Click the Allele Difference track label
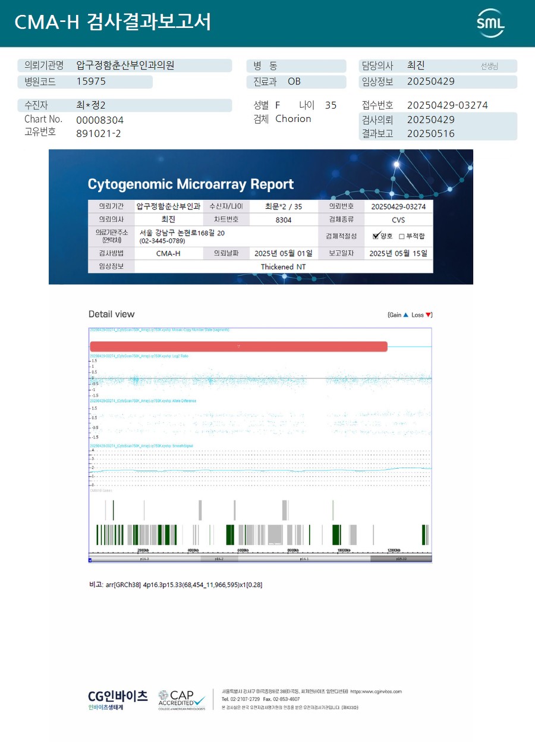The image size is (535, 756). pyautogui.click(x=143, y=401)
